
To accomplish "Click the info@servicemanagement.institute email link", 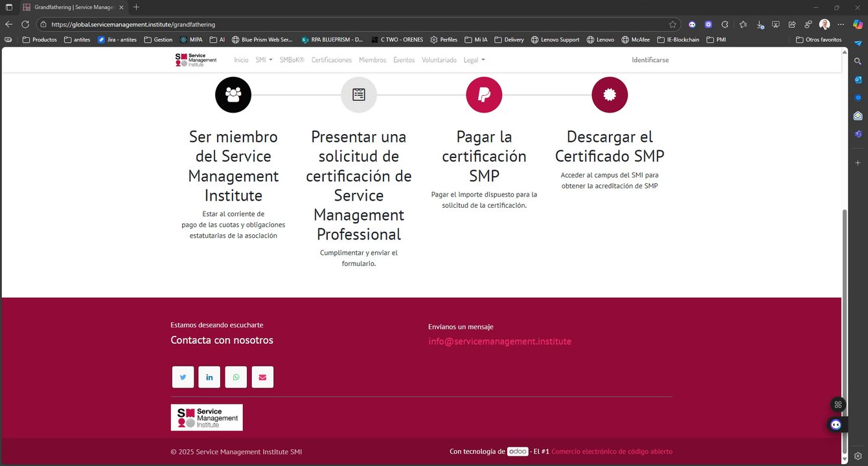I will click(x=499, y=341).
